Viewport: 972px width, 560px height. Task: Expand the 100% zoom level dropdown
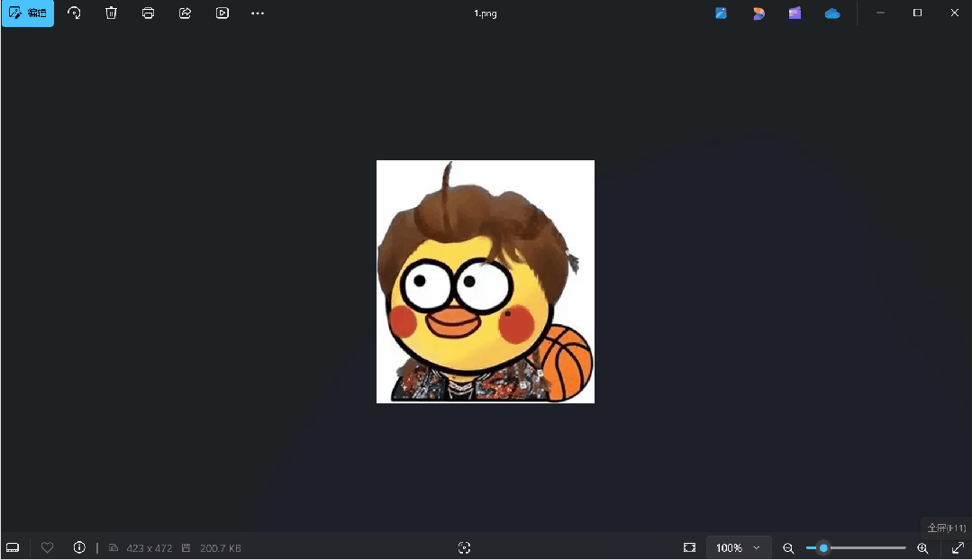coord(737,547)
